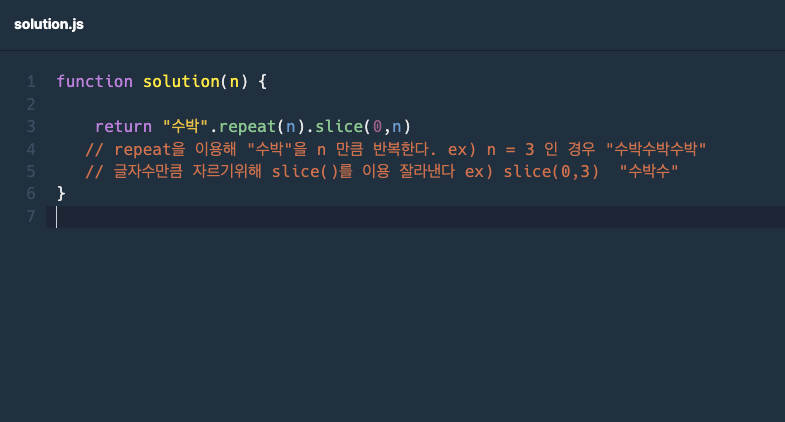This screenshot has height=422, width=785.
Task: Select the solution.js file tab
Action: pyautogui.click(x=49, y=24)
